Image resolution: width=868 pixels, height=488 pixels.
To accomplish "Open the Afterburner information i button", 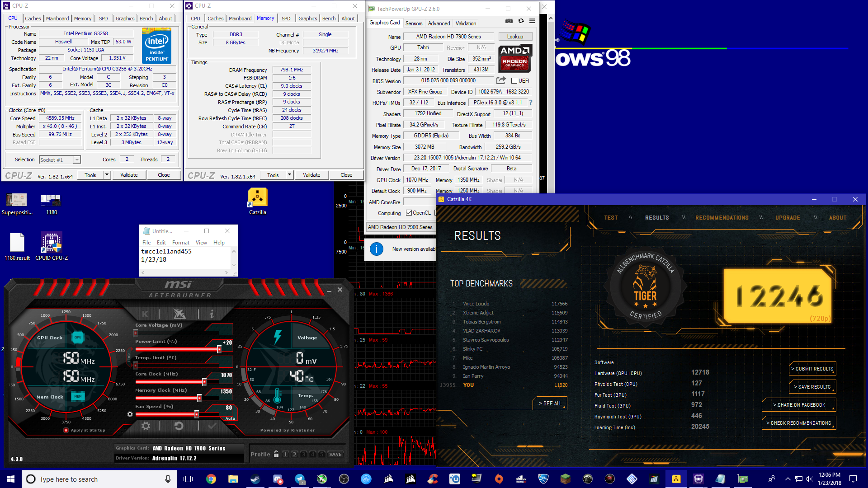I will [212, 313].
